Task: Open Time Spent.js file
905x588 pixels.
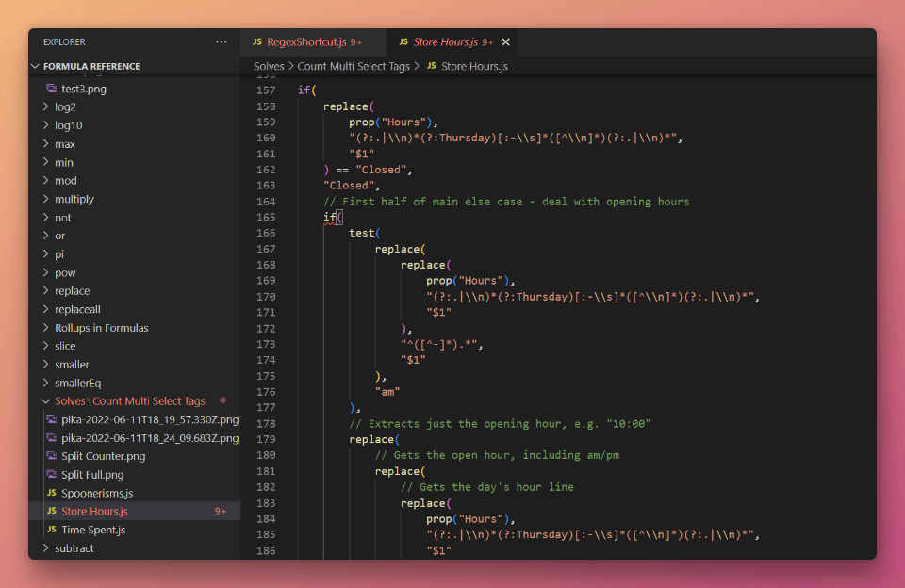Action: pos(93,530)
